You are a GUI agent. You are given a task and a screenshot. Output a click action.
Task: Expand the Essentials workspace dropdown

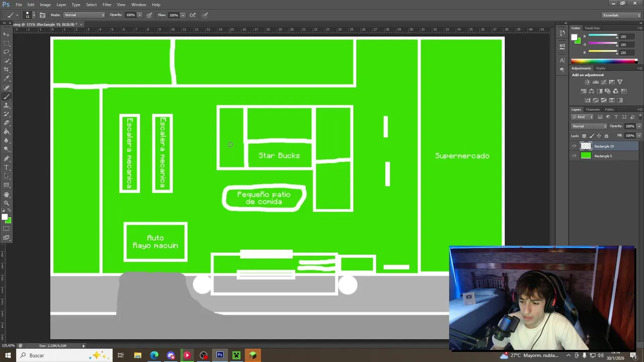pos(621,15)
